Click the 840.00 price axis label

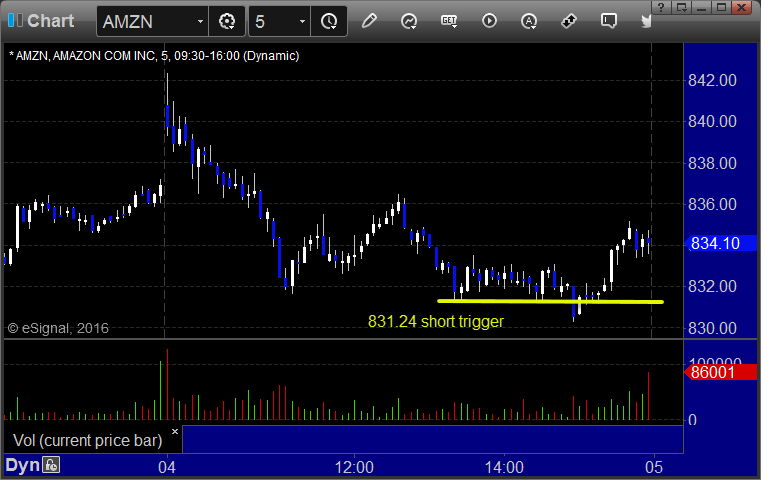[x=712, y=121]
